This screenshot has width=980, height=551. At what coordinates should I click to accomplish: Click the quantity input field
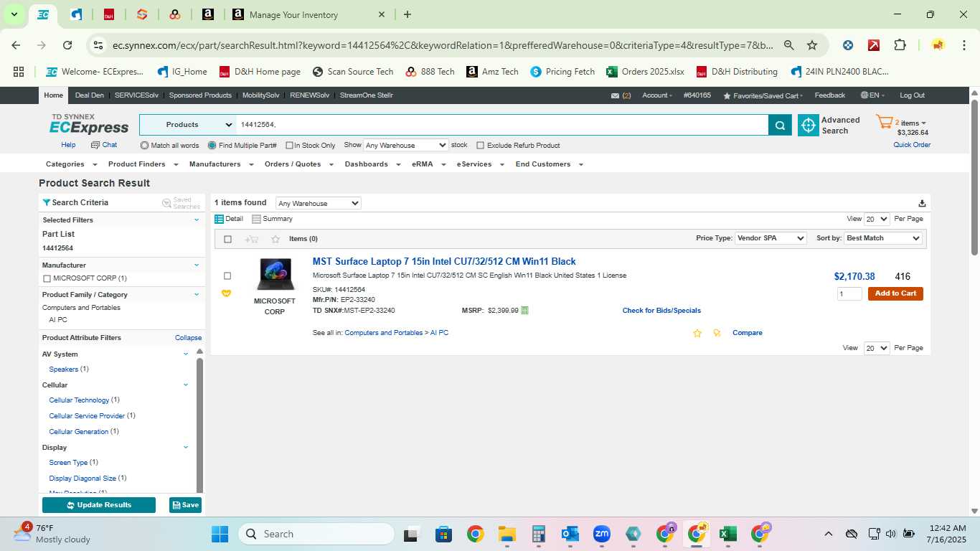point(849,293)
